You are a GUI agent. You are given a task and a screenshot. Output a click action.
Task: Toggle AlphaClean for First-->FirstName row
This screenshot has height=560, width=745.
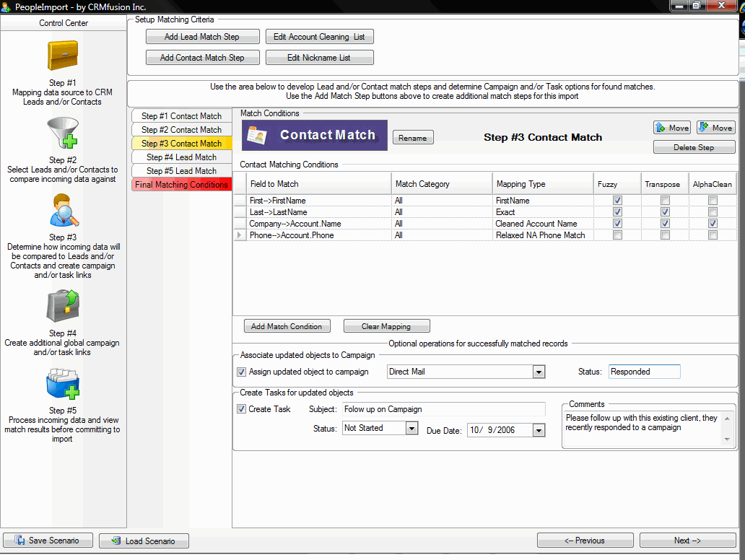[x=713, y=201]
